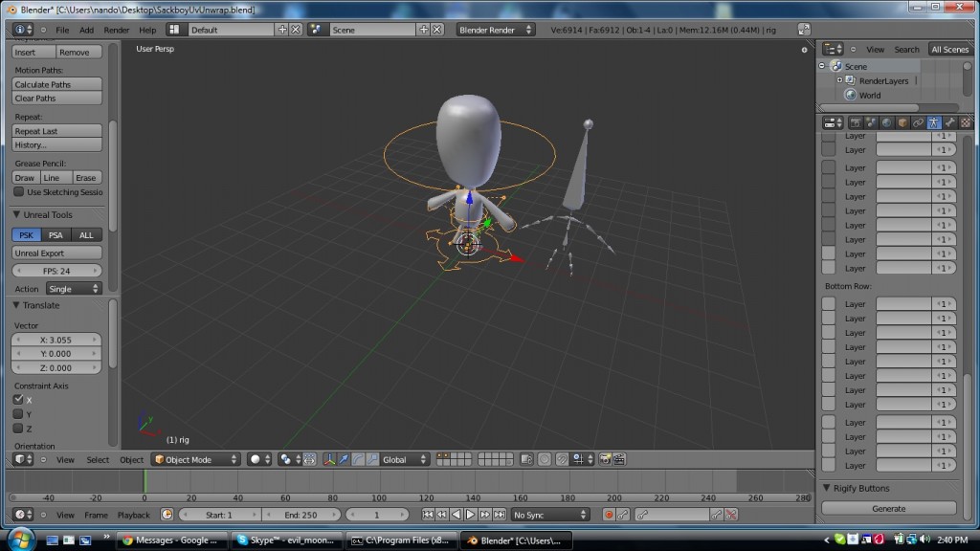
Task: Open Object properties via the cube icon
Action: (x=903, y=121)
